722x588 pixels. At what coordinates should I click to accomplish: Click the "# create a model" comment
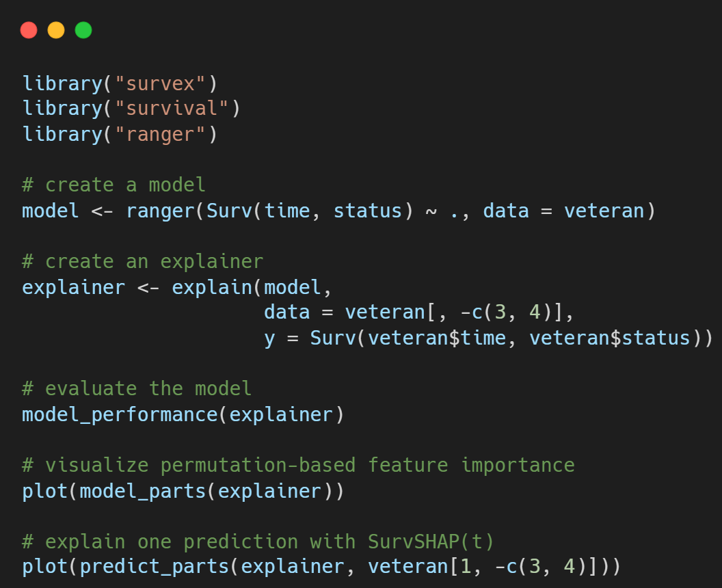click(x=113, y=185)
